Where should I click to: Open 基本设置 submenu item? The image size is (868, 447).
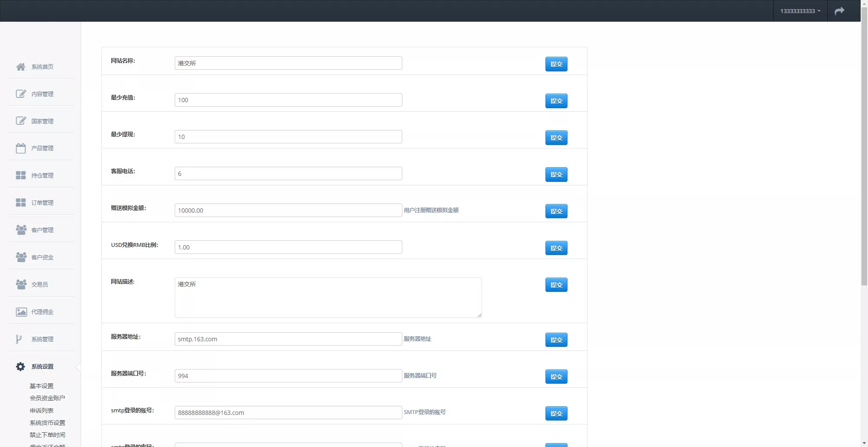coord(42,386)
